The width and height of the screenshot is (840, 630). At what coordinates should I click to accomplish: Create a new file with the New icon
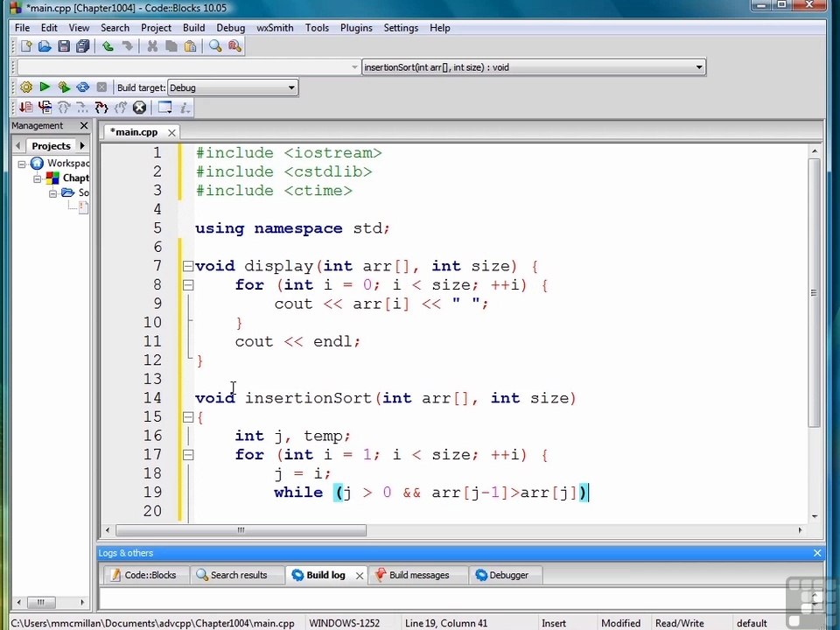[x=25, y=46]
